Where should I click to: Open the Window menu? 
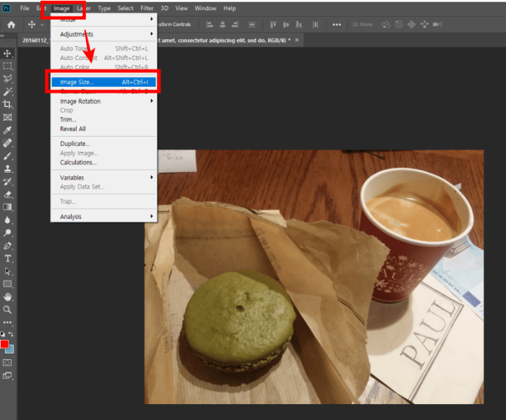(205, 9)
